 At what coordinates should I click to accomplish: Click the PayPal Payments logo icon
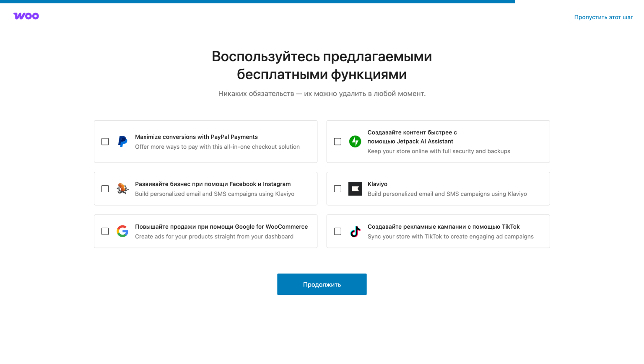click(x=122, y=142)
